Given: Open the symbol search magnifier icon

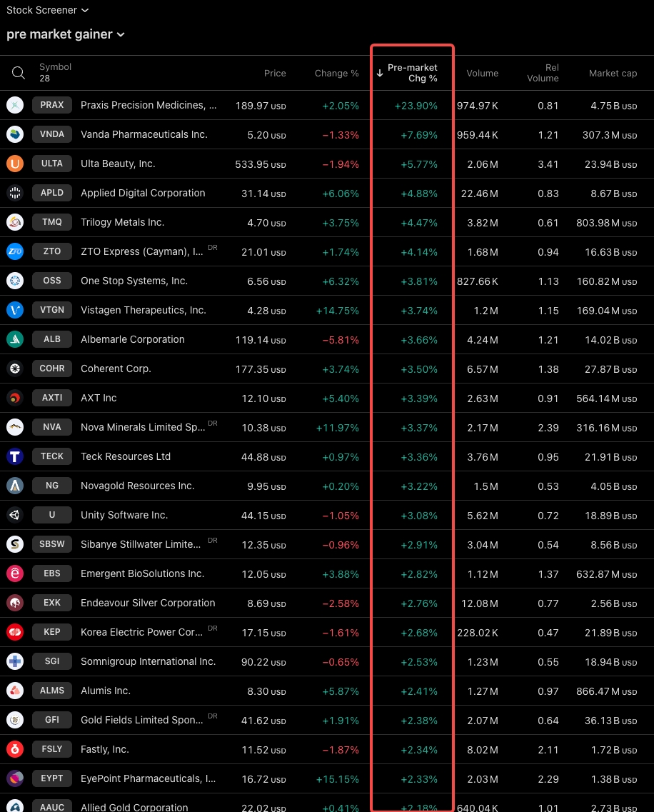Looking at the screenshot, I should pyautogui.click(x=18, y=73).
